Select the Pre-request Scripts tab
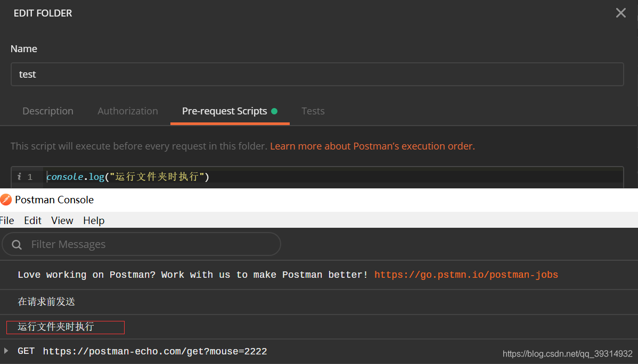Viewport: 638px width, 364px height. coord(230,111)
